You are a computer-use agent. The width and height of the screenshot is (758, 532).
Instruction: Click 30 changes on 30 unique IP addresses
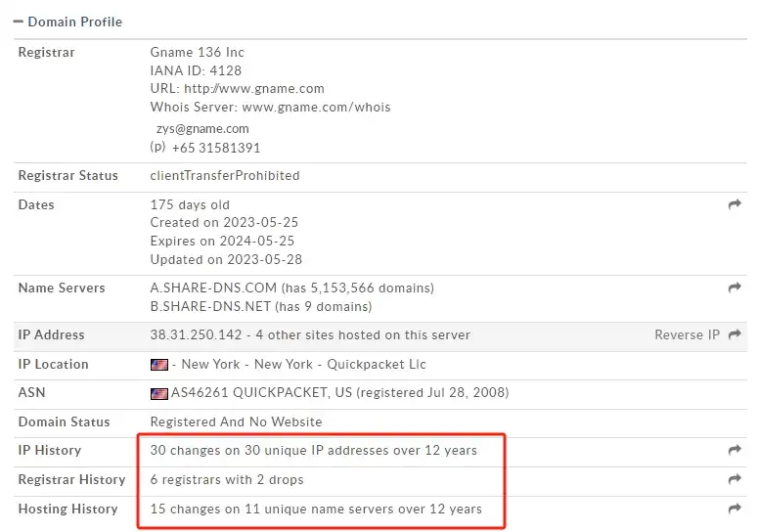pyautogui.click(x=313, y=450)
